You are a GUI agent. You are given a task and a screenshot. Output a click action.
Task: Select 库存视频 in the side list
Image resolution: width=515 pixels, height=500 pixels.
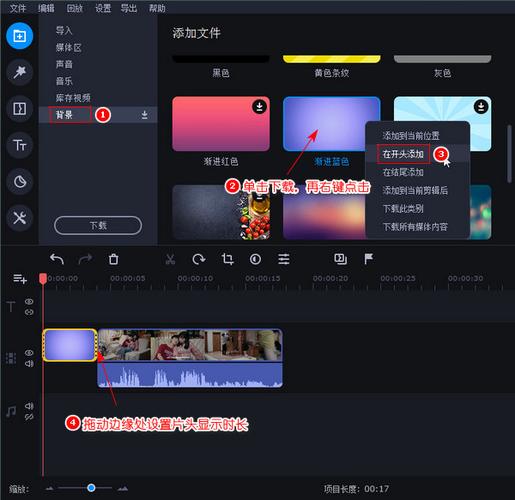click(x=73, y=98)
